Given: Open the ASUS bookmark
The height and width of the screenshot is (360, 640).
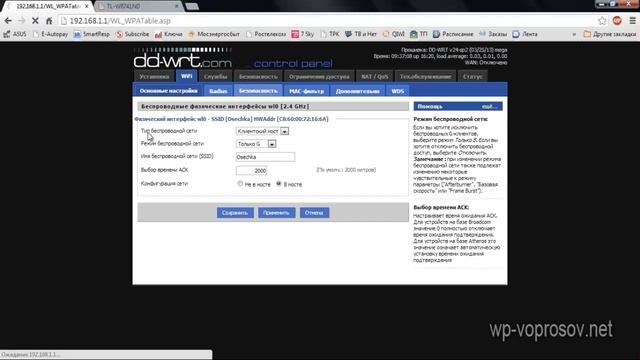Looking at the screenshot, I should (15, 34).
